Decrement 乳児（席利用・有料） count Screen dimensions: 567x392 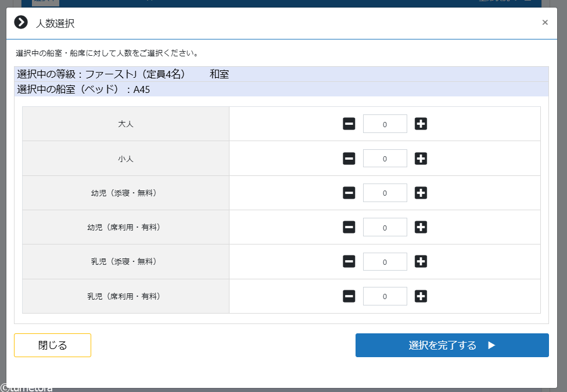(x=349, y=296)
